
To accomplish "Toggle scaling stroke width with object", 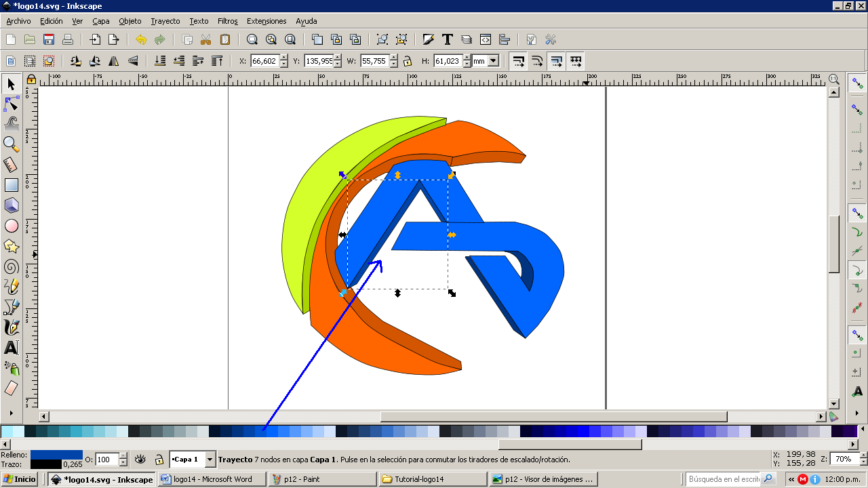I will pos(519,61).
